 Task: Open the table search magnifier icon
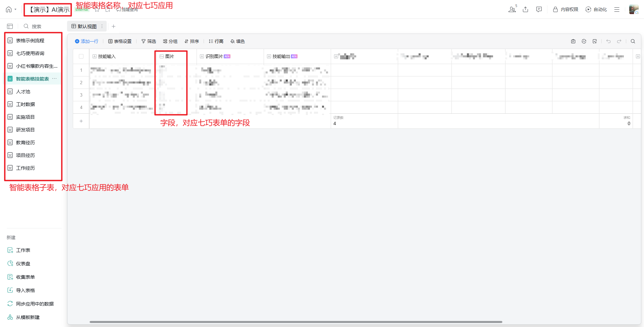(633, 41)
